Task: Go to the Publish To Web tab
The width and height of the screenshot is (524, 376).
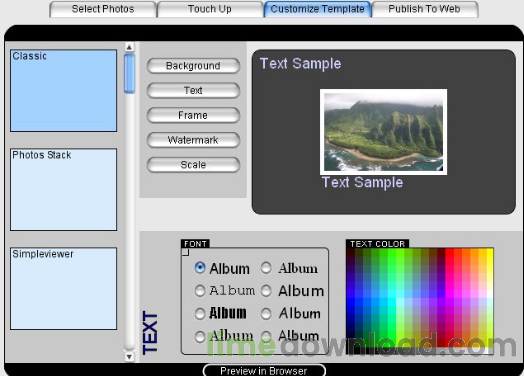Action: [x=424, y=9]
